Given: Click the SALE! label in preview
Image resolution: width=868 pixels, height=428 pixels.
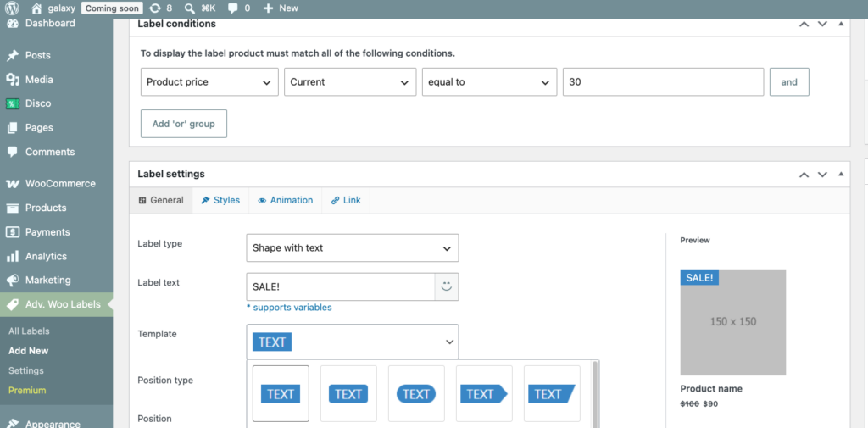Looking at the screenshot, I should pyautogui.click(x=699, y=277).
